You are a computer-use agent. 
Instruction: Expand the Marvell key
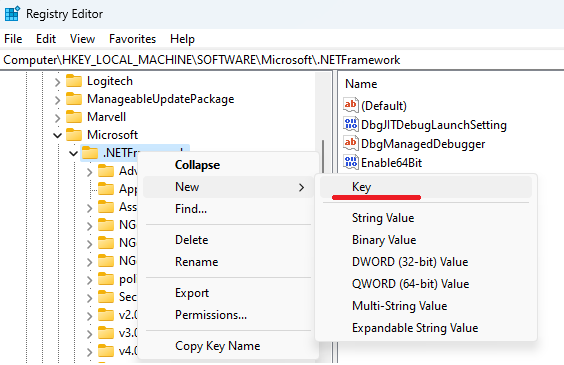(58, 118)
